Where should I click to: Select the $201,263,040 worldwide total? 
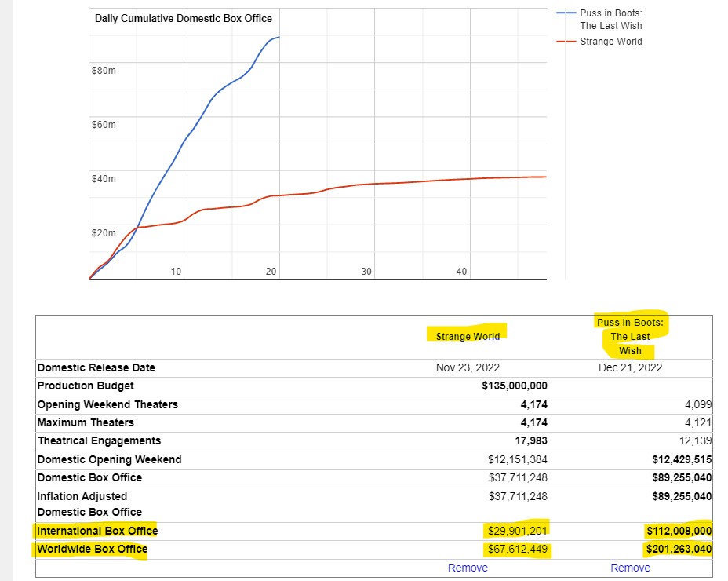(679, 549)
